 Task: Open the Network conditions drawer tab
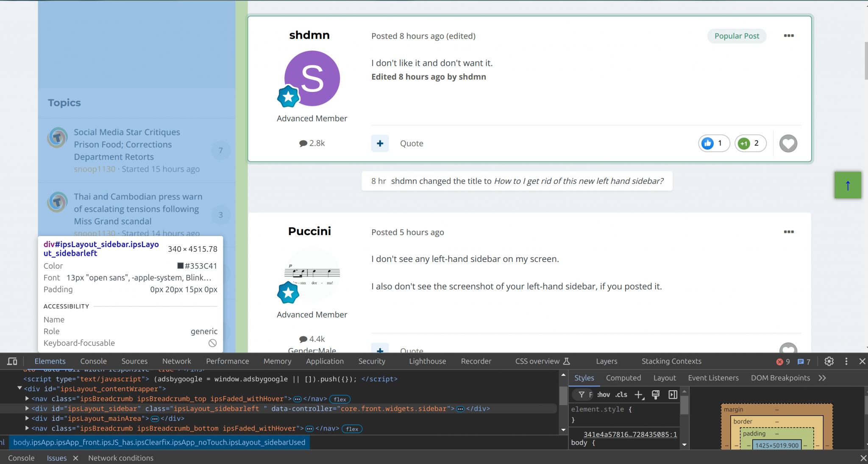pos(121,458)
